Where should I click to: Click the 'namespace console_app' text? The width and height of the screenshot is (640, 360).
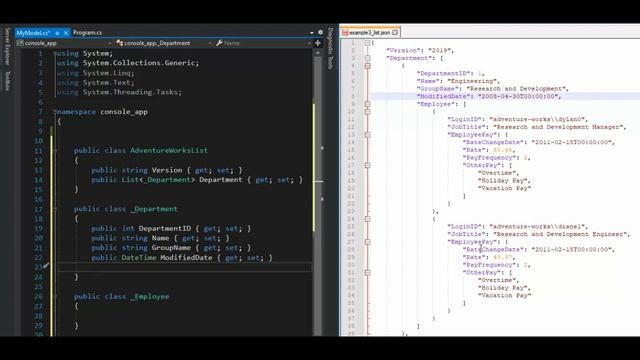point(102,111)
